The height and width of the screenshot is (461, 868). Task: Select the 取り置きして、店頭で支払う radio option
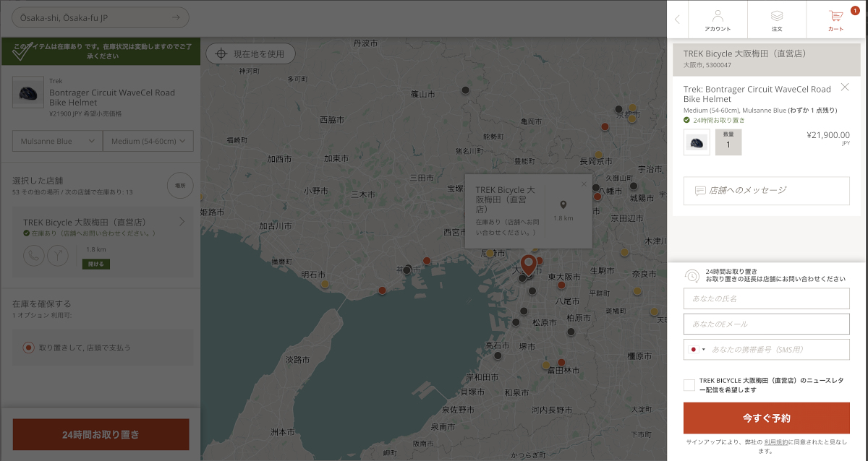[x=28, y=348]
